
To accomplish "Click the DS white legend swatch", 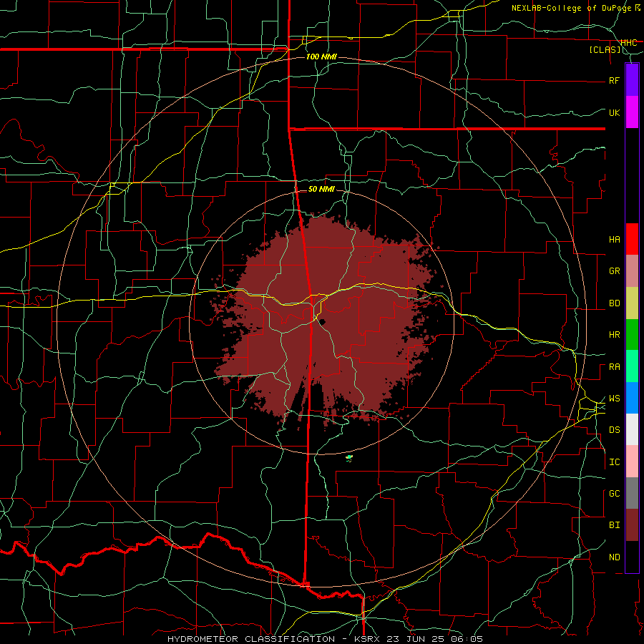I will pyautogui.click(x=632, y=429).
